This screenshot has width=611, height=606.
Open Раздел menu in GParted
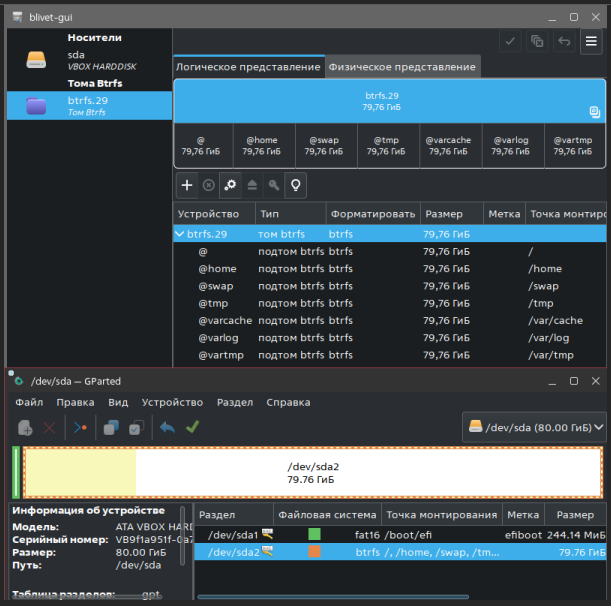235,402
